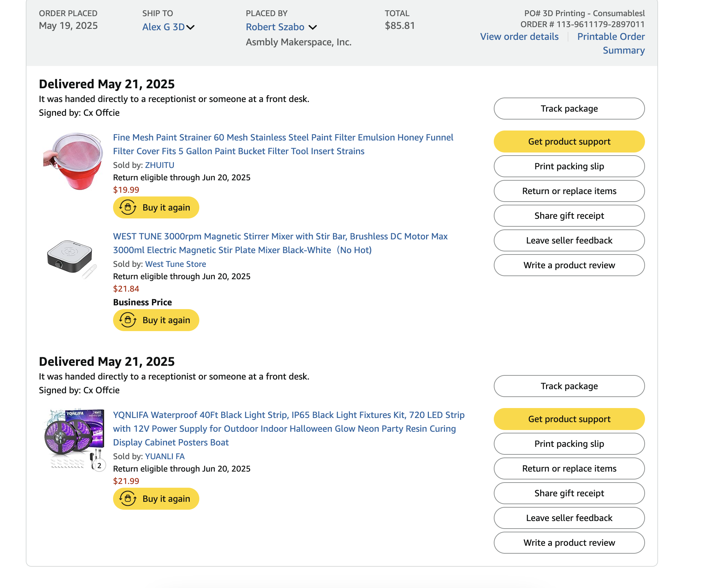
Task: Click the first shipment's Track package button
Action: (x=569, y=109)
